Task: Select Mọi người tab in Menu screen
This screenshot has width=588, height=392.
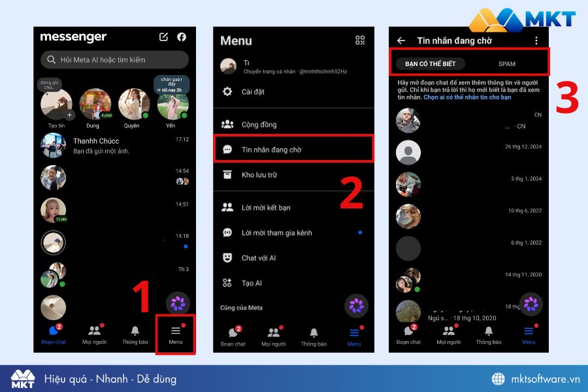Action: (274, 336)
